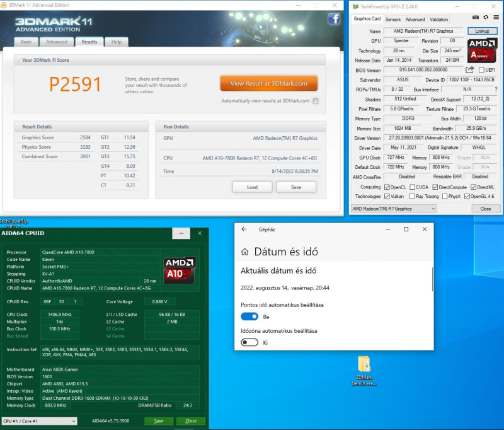The width and height of the screenshot is (504, 430).
Task: Click the Save button in Run Details
Action: point(296,187)
